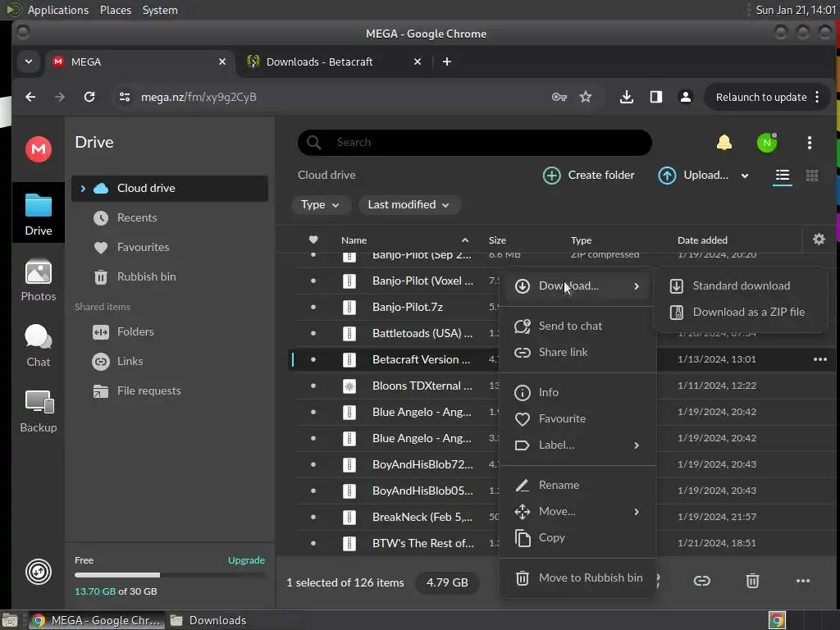This screenshot has width=840, height=630.
Task: Open the Last modified filter dropdown
Action: (x=409, y=204)
